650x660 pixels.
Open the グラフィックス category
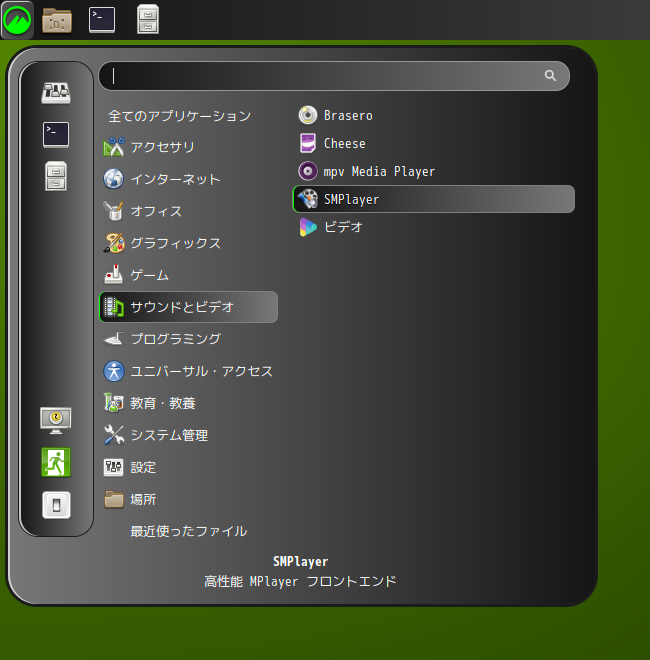189,243
